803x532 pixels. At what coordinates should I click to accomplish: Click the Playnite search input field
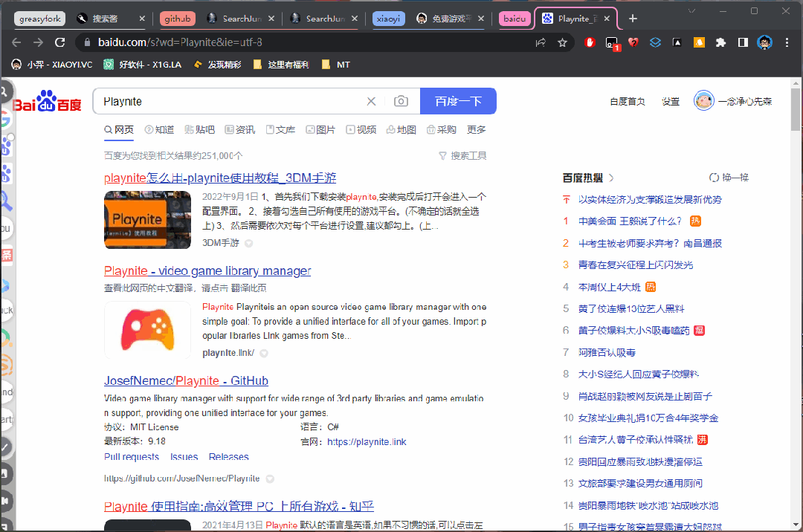click(x=230, y=101)
